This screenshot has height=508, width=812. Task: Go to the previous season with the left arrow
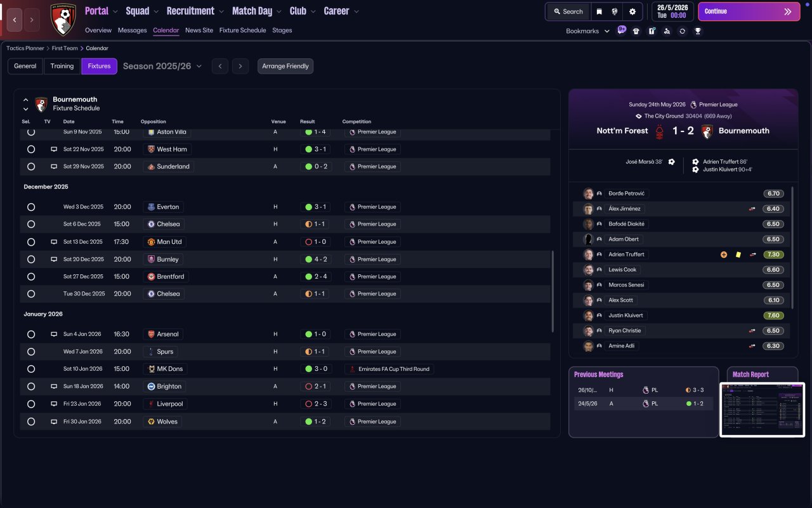220,66
